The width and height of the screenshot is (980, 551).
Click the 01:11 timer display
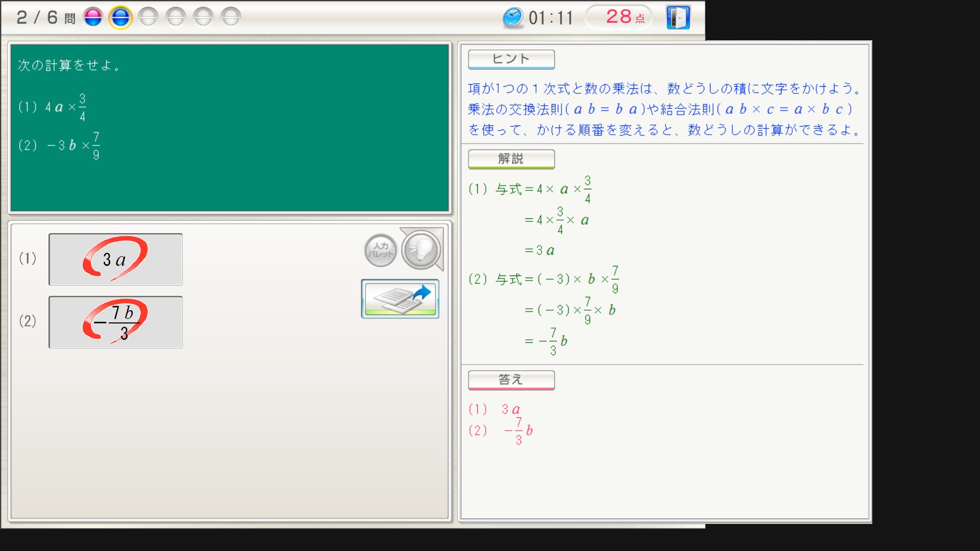[550, 18]
